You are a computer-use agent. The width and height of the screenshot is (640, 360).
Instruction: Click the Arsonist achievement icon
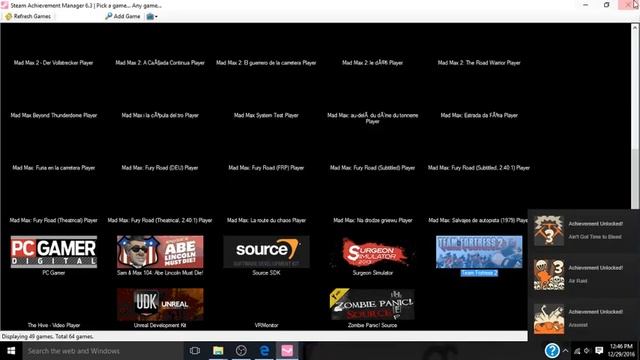point(549,319)
